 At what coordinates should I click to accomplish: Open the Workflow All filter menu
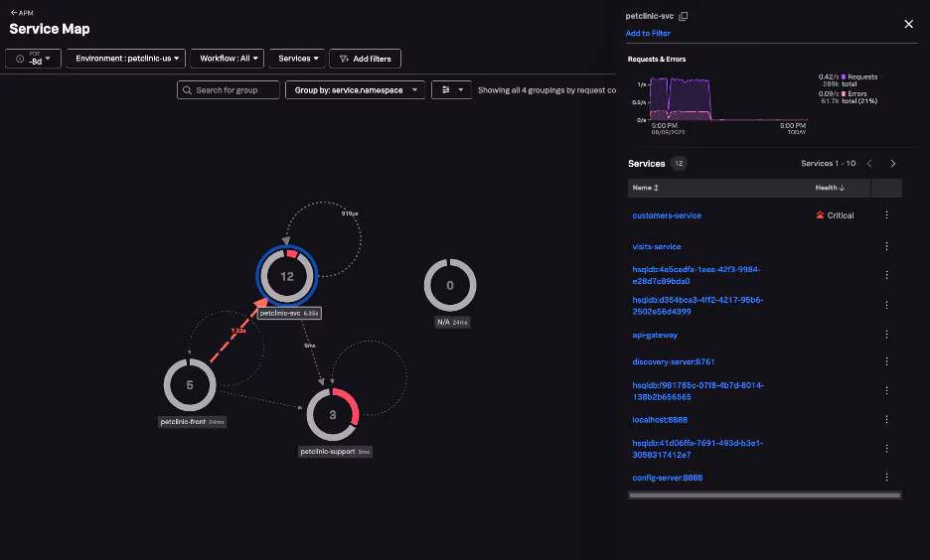[x=228, y=59]
